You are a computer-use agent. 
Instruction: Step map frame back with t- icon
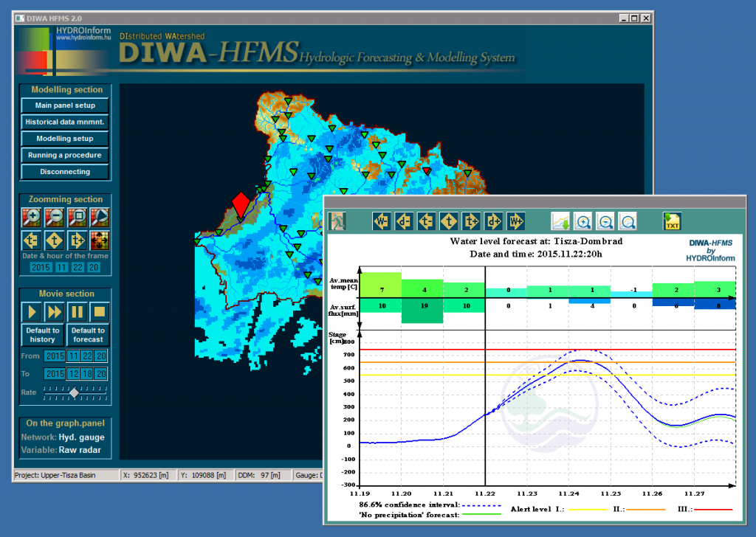coord(31,240)
